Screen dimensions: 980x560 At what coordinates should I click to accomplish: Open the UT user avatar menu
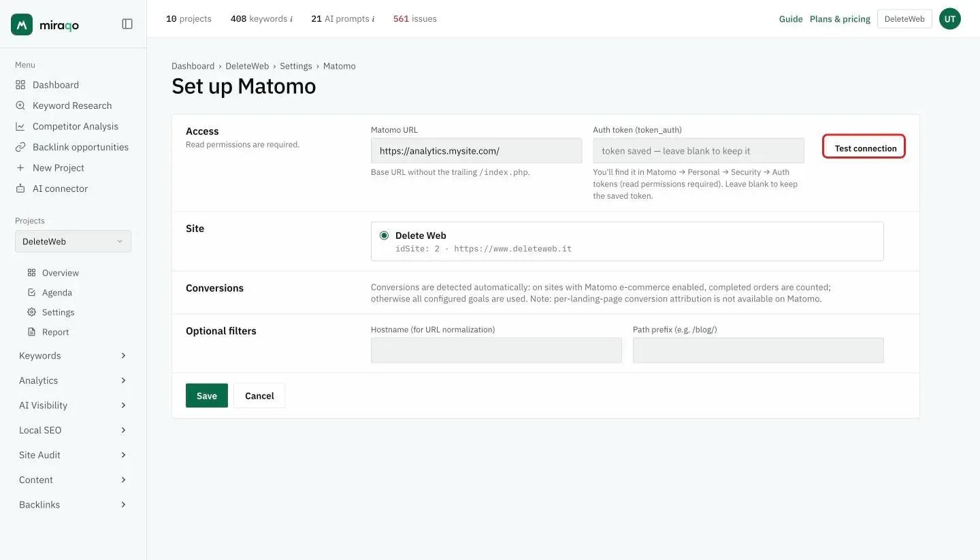950,19
